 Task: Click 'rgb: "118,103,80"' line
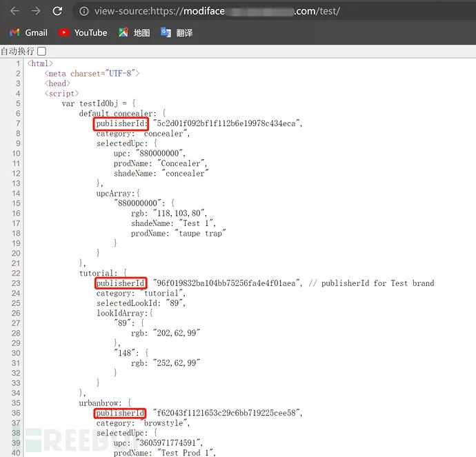pyautogui.click(x=169, y=214)
